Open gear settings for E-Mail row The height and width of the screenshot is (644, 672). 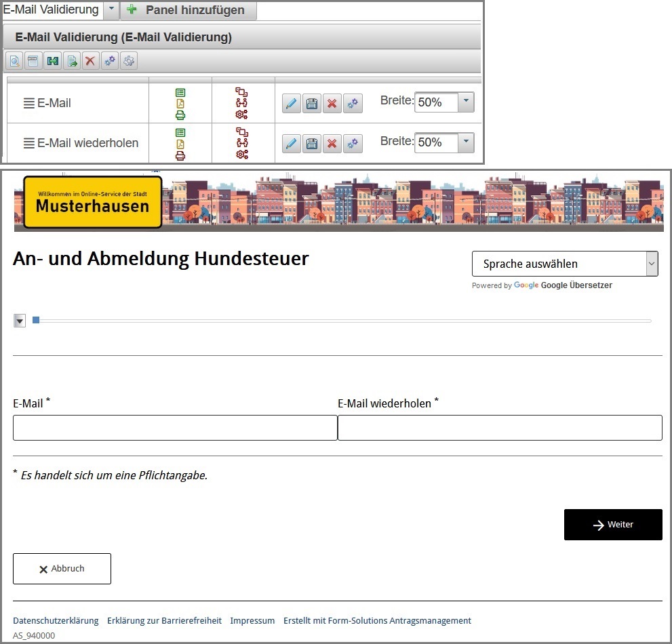pyautogui.click(x=352, y=104)
